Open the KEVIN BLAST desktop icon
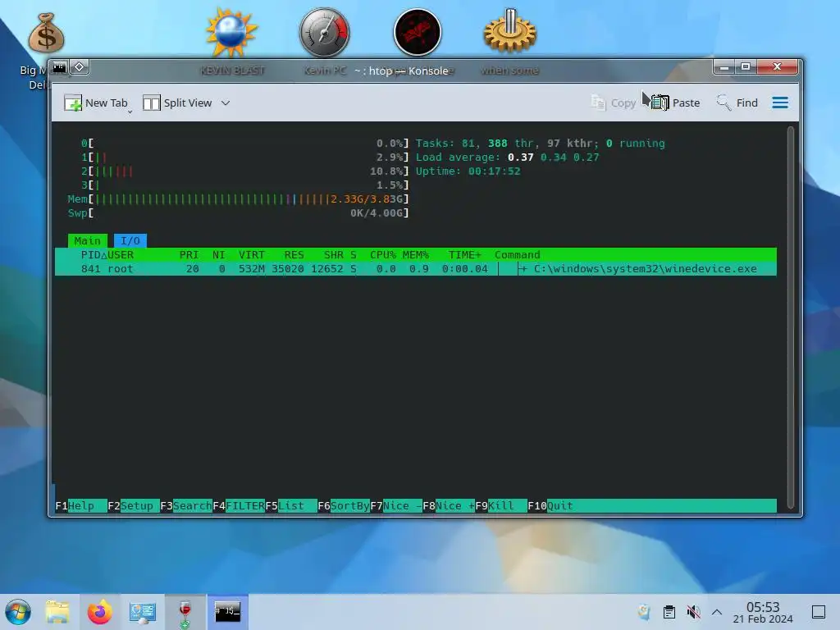840x630 pixels. (x=231, y=33)
